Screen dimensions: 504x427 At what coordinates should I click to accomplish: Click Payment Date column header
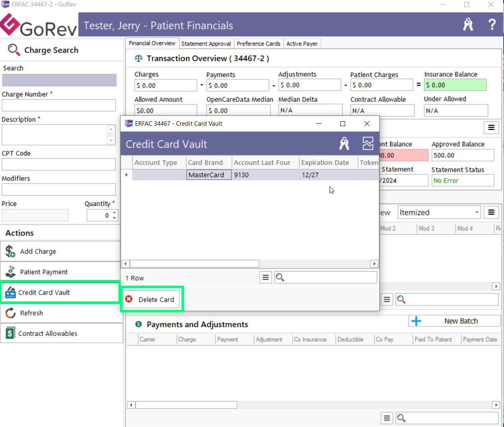click(481, 339)
